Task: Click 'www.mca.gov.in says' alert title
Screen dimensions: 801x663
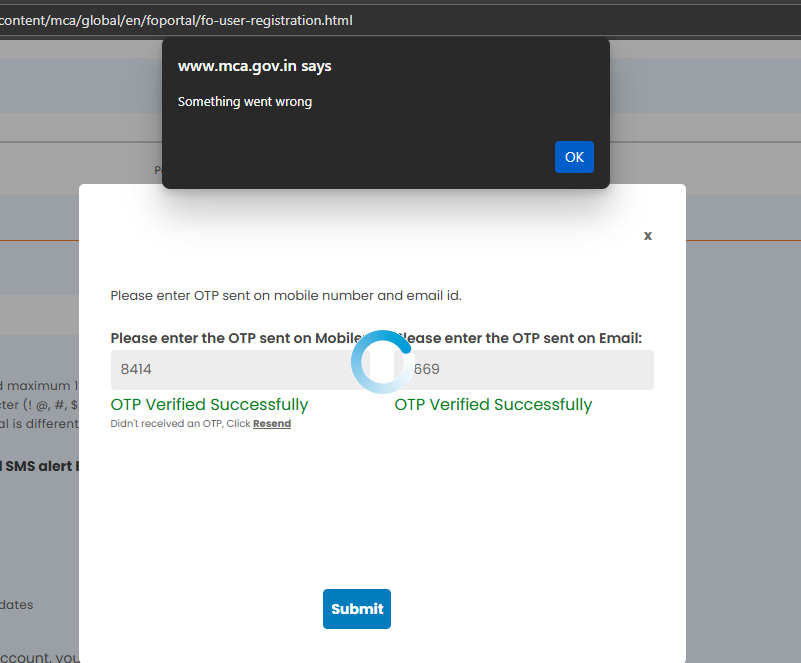Action: pyautogui.click(x=254, y=66)
